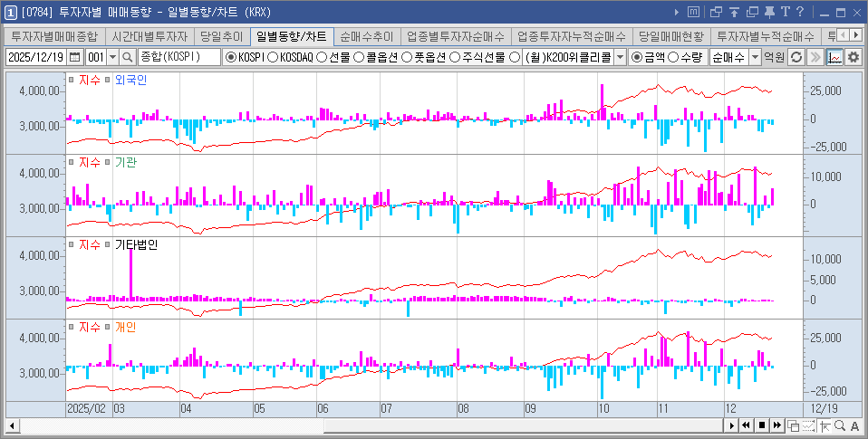Image resolution: width=868 pixels, height=439 pixels.
Task: Open the 시간대별투자자 tab
Action: [149, 36]
